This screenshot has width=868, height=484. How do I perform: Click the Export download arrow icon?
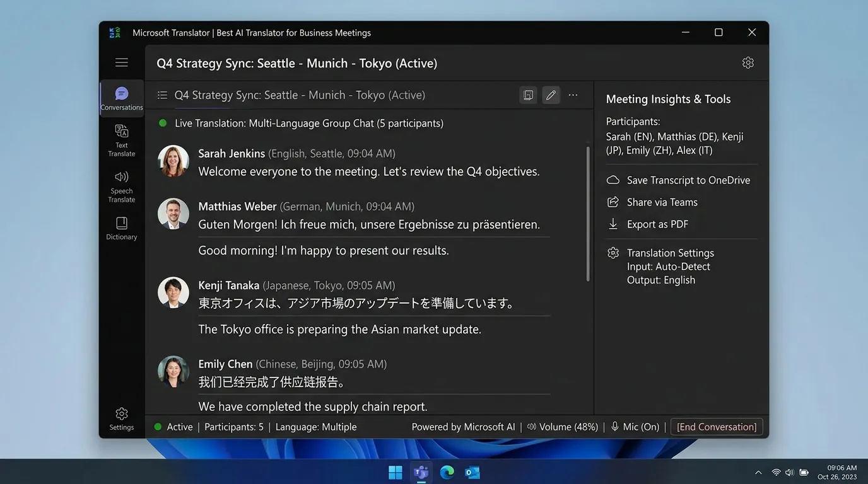click(613, 224)
